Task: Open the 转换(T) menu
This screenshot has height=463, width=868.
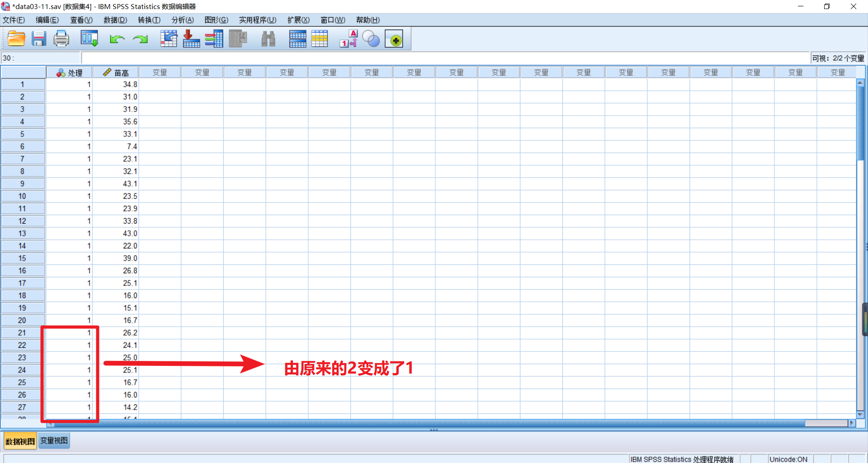Action: (x=149, y=20)
